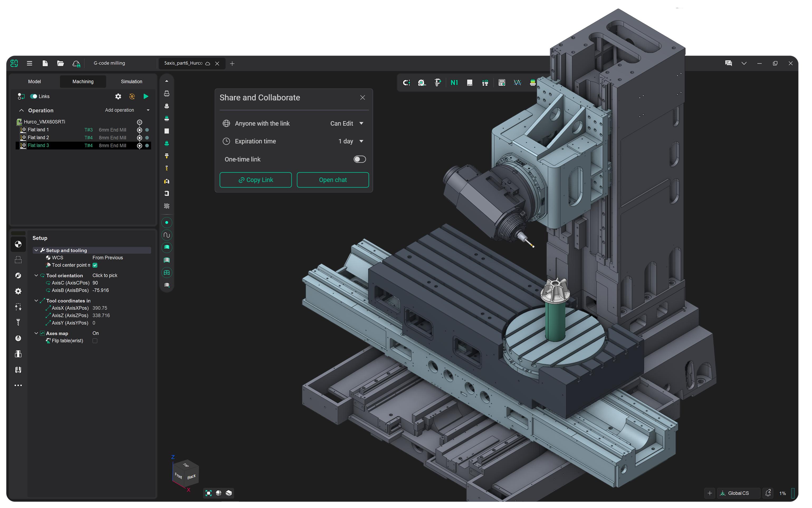812x508 pixels.
Task: Open the Can Edit permission dropdown
Action: 347,123
